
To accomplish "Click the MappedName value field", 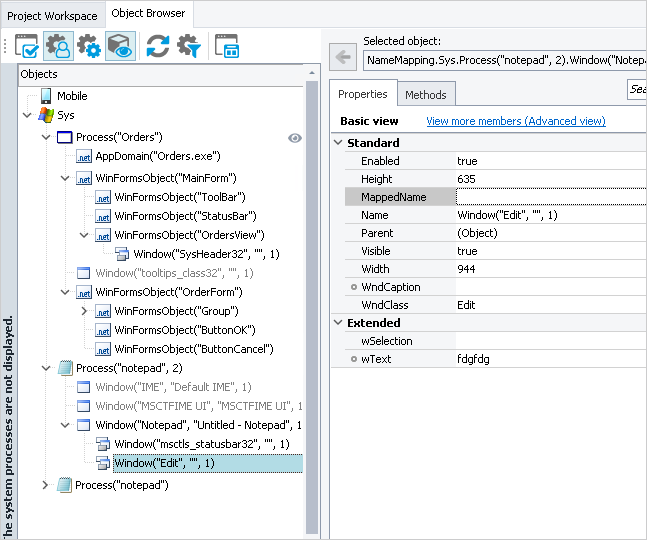I will click(x=550, y=197).
